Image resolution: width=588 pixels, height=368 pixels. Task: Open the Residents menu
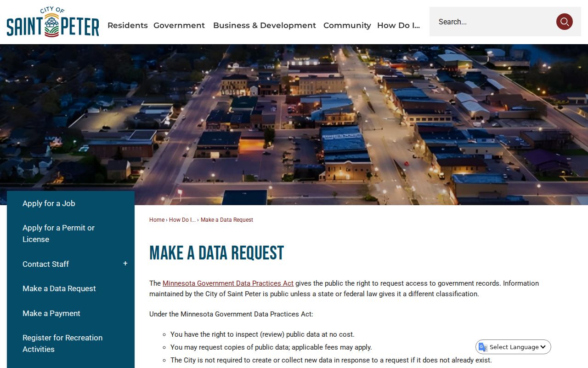coord(128,25)
